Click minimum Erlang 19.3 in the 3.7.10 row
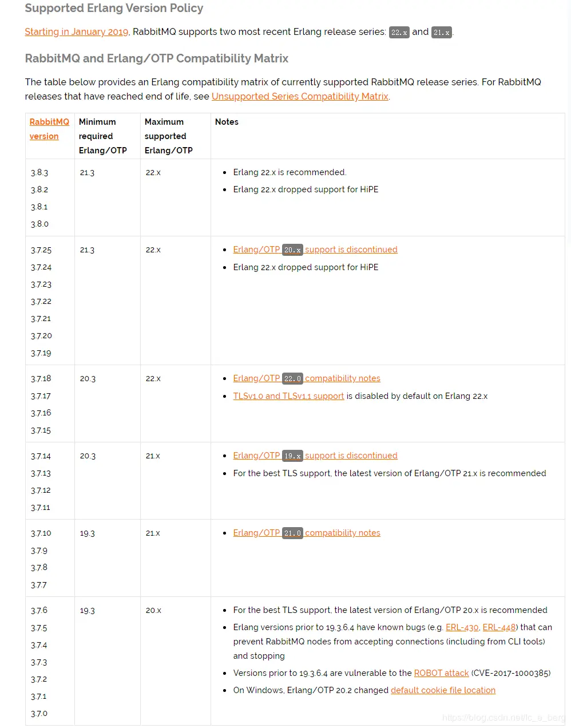 coord(88,533)
